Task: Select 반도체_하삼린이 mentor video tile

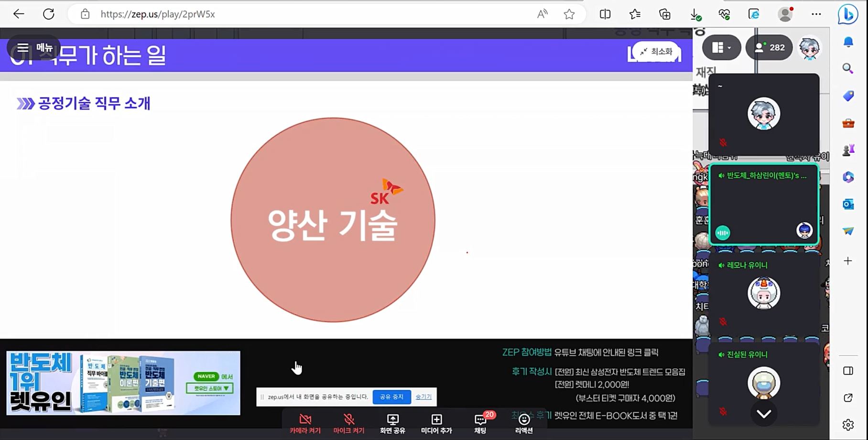Action: [x=763, y=205]
